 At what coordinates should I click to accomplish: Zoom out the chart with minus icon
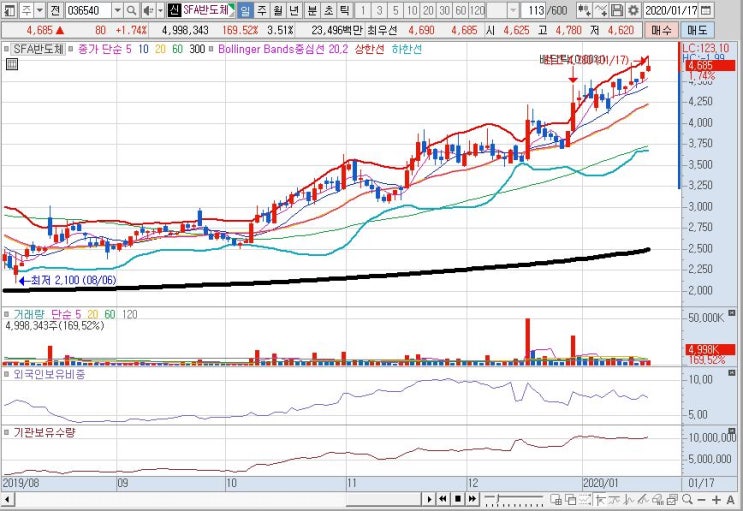(702, 499)
